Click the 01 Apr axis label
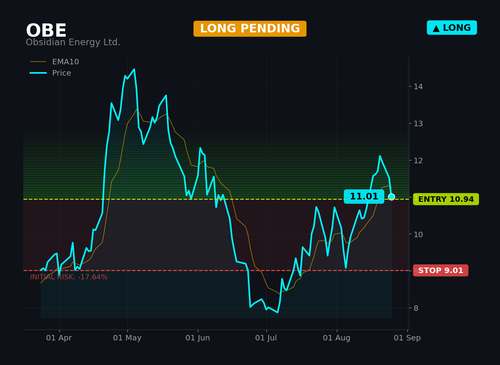 click(x=59, y=338)
